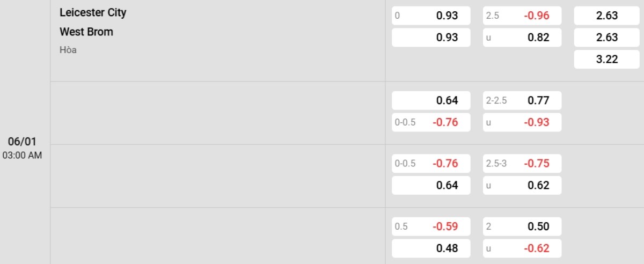Select the under odds of -0.93

coord(522,122)
